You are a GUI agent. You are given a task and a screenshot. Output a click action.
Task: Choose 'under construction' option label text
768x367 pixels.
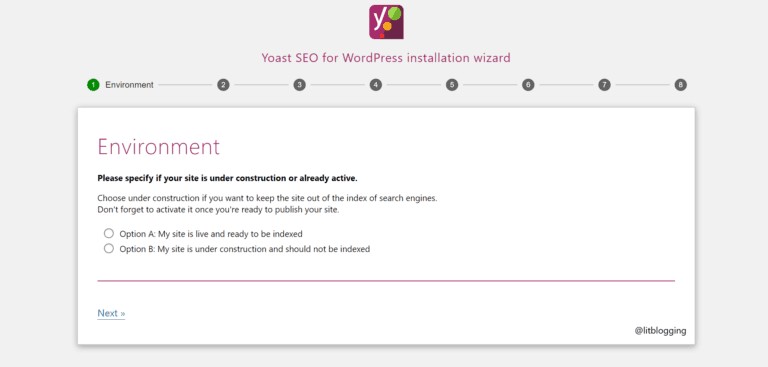click(244, 249)
